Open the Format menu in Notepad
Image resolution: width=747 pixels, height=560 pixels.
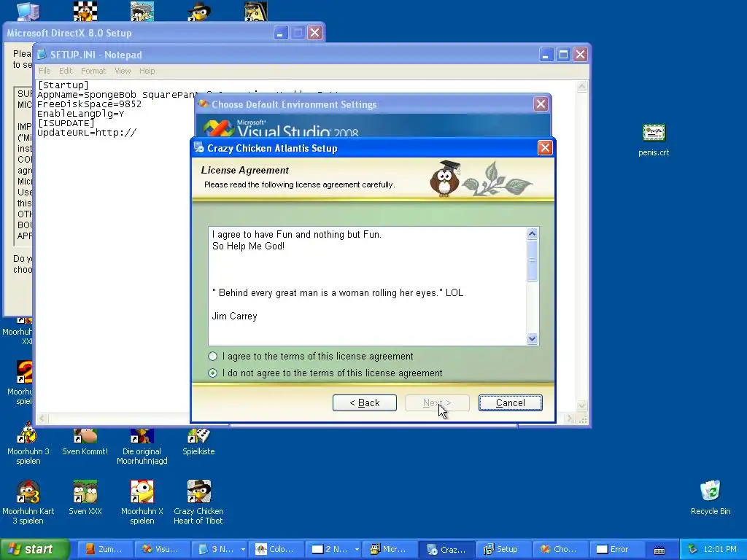coord(93,71)
